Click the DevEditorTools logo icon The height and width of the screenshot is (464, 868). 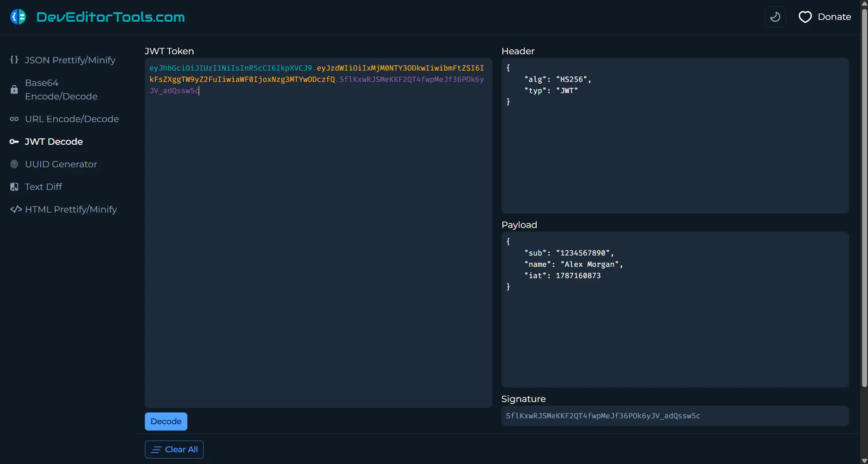[18, 17]
